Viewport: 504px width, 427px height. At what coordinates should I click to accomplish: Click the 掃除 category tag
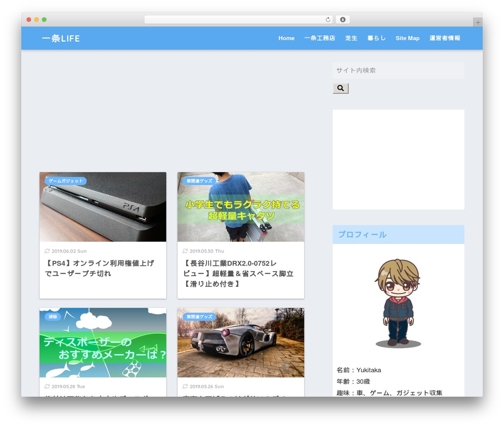[x=53, y=317]
